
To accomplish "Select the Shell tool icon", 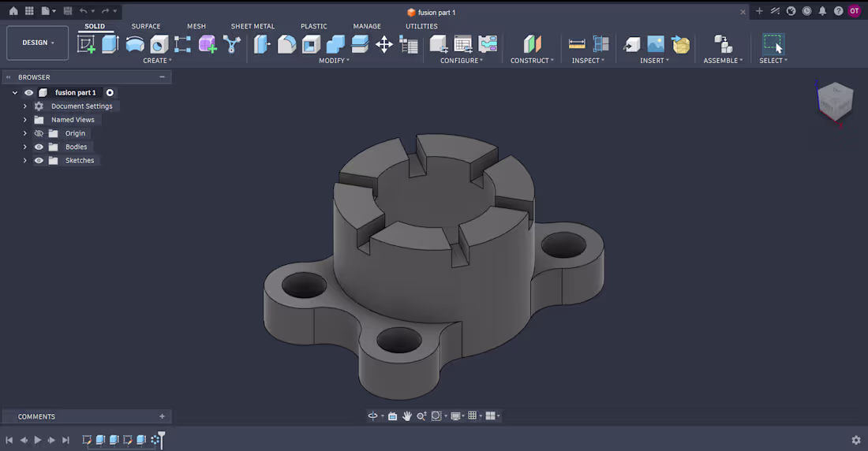I will tap(311, 44).
